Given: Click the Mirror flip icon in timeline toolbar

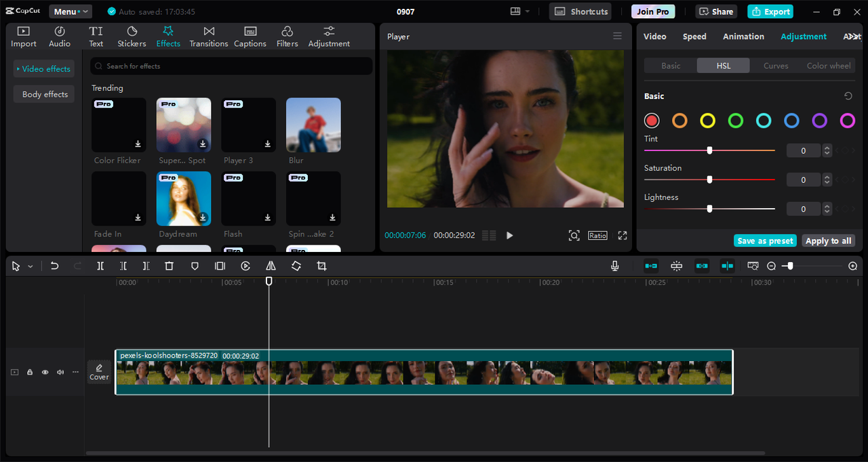Looking at the screenshot, I should [x=271, y=266].
